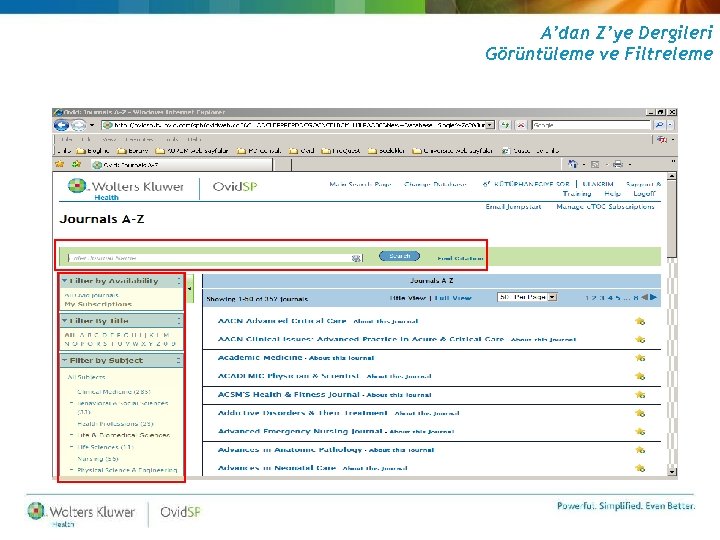Expand the Life & Biomedical Sciences subject
The height and width of the screenshot is (540, 720).
point(71,434)
